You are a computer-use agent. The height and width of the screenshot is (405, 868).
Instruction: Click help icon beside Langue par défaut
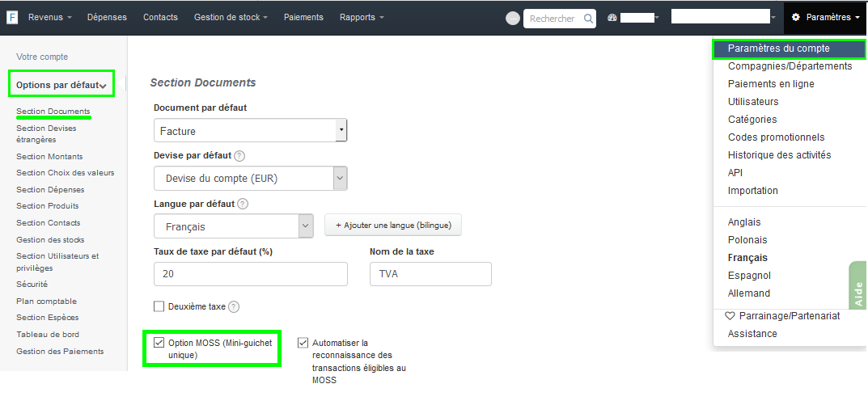pyautogui.click(x=243, y=204)
